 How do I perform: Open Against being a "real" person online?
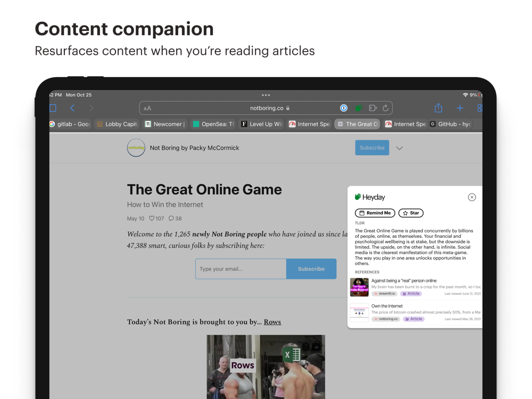404,280
